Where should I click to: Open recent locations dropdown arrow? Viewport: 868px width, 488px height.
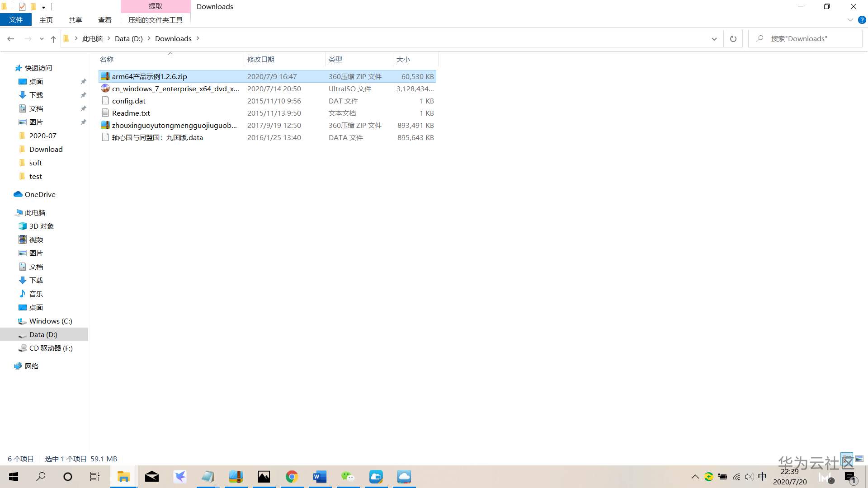coord(42,39)
